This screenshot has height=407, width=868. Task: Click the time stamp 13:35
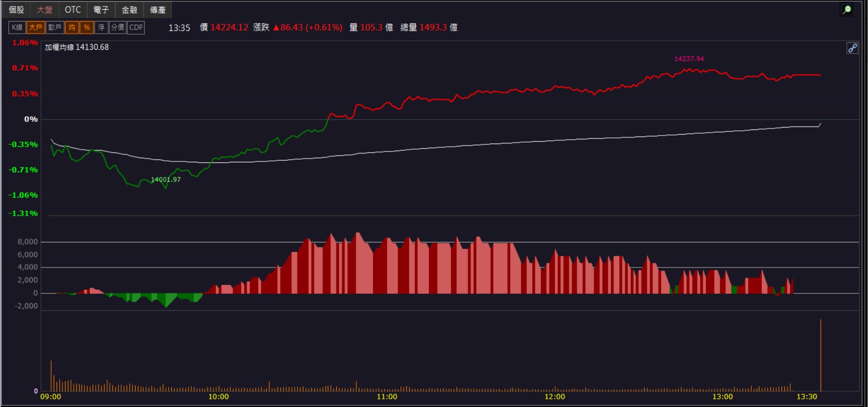[179, 28]
